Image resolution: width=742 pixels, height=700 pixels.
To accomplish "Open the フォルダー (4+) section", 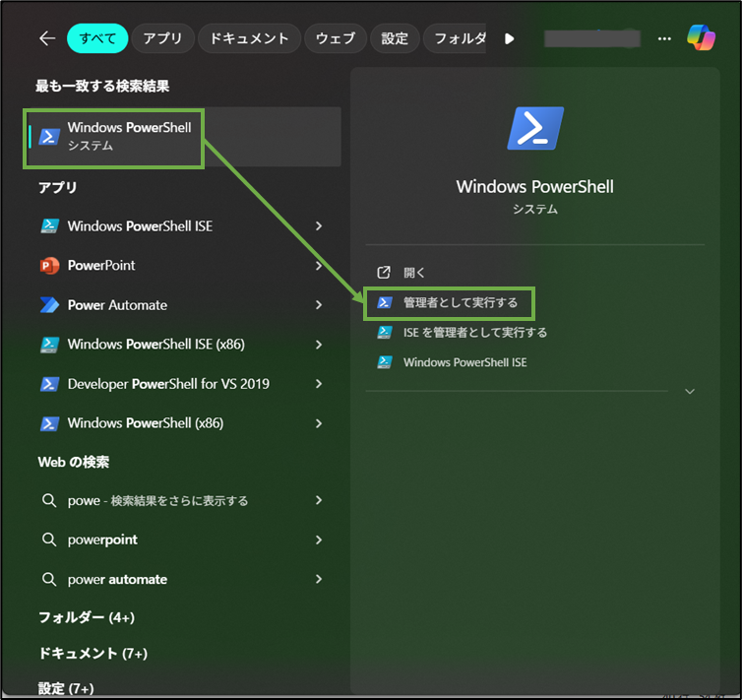I will point(87,617).
